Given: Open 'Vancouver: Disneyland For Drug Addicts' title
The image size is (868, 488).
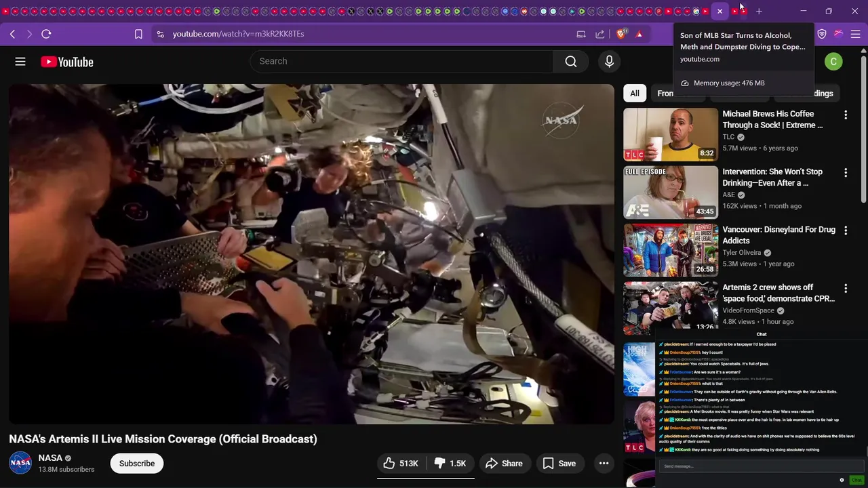Looking at the screenshot, I should (x=778, y=235).
